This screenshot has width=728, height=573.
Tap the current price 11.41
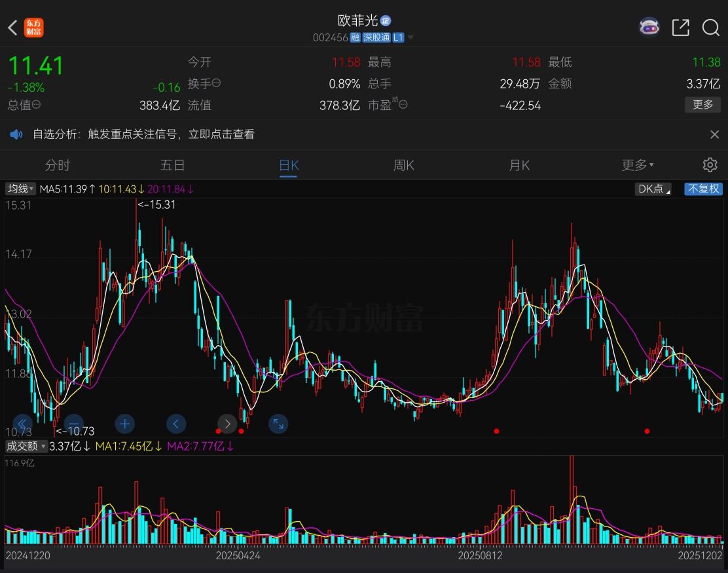tap(36, 65)
